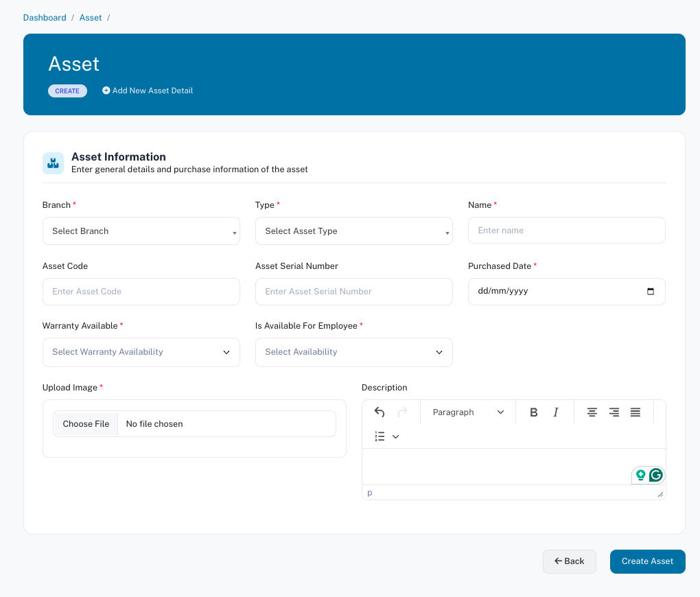This screenshot has width=700, height=597.
Task: Justify the description text
Action: point(635,412)
